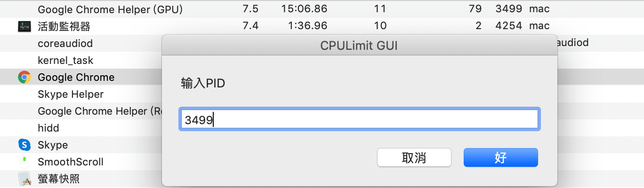Click the Skype icon in process list

(24, 145)
